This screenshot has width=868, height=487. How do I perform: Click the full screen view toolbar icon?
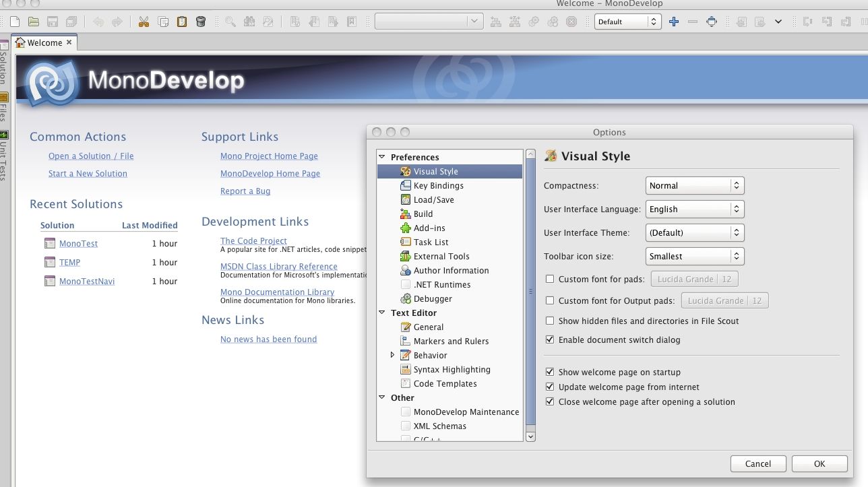pyautogui.click(x=712, y=22)
